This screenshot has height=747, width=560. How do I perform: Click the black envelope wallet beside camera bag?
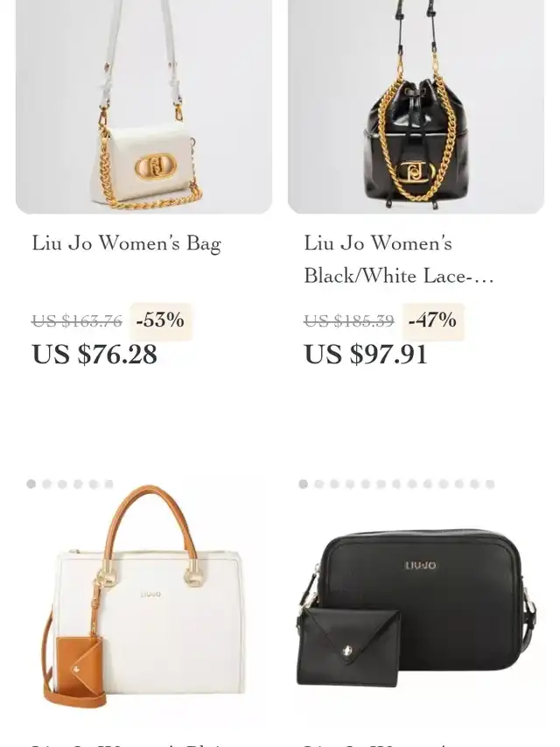coord(348,646)
